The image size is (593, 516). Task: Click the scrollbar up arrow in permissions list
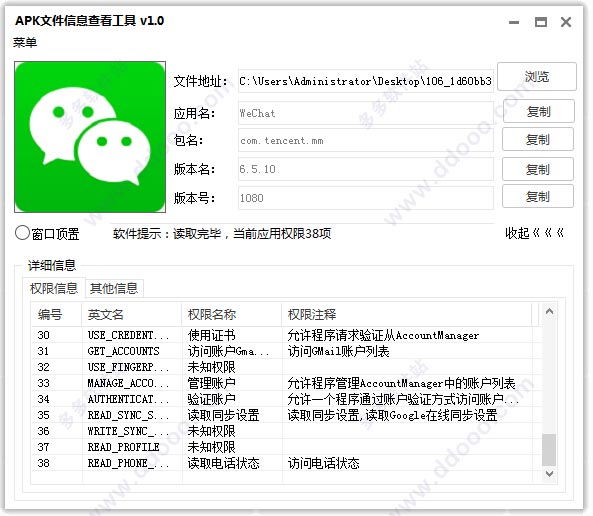(x=549, y=312)
